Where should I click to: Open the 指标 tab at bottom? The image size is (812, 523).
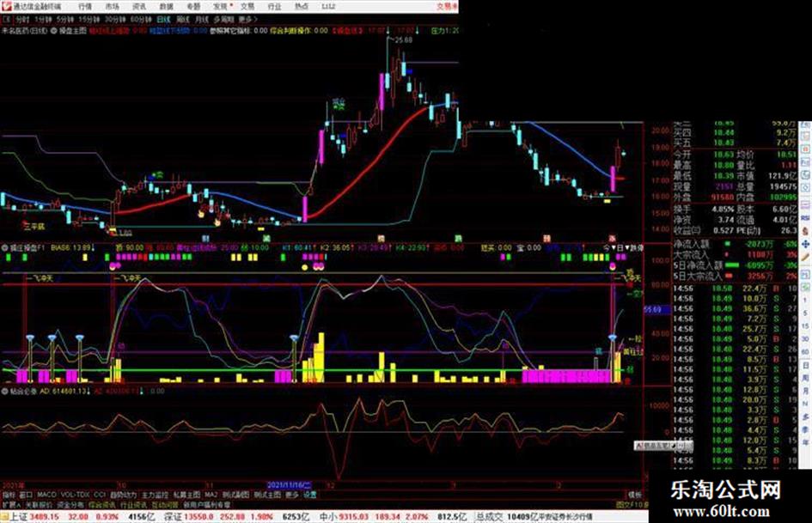pos(9,495)
